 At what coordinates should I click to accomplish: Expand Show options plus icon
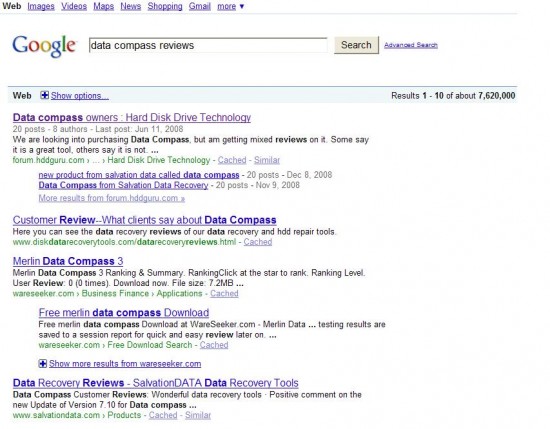[44, 95]
